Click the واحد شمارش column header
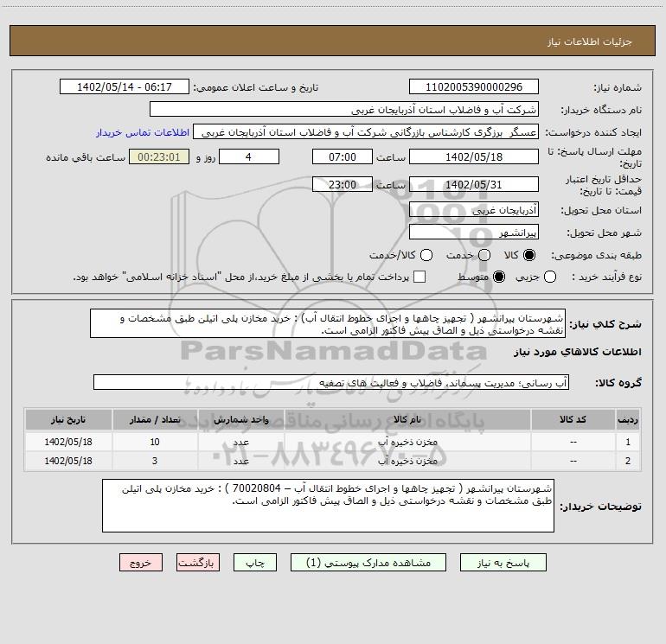Viewport: 666px width, 644px height. (x=240, y=420)
